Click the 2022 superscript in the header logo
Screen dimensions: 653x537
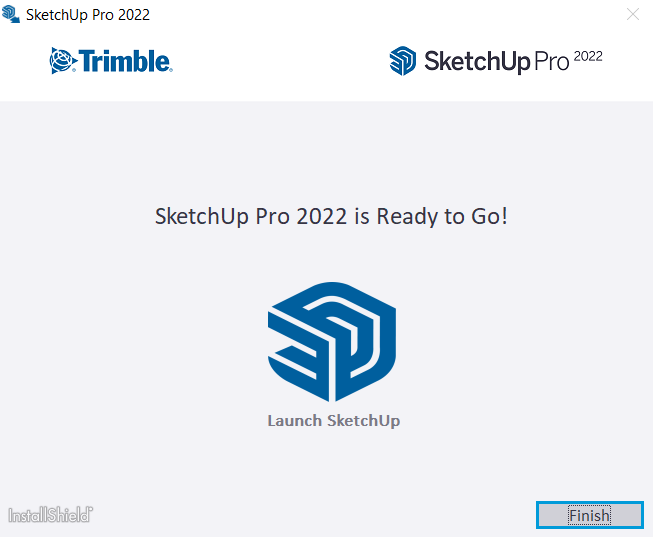point(588,56)
